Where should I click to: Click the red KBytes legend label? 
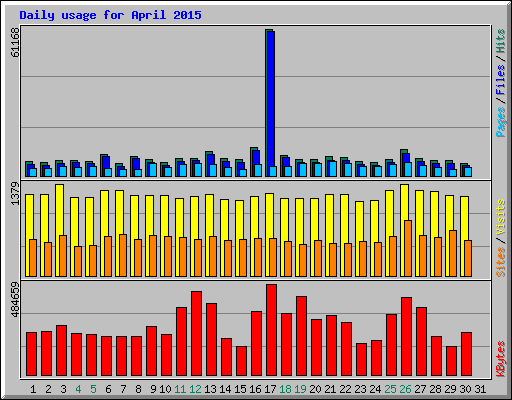(501, 359)
